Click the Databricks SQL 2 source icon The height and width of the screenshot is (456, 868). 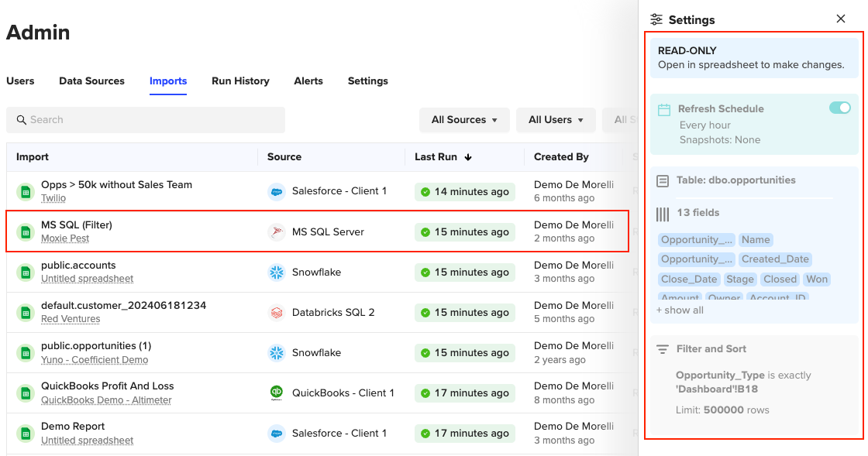(x=277, y=312)
